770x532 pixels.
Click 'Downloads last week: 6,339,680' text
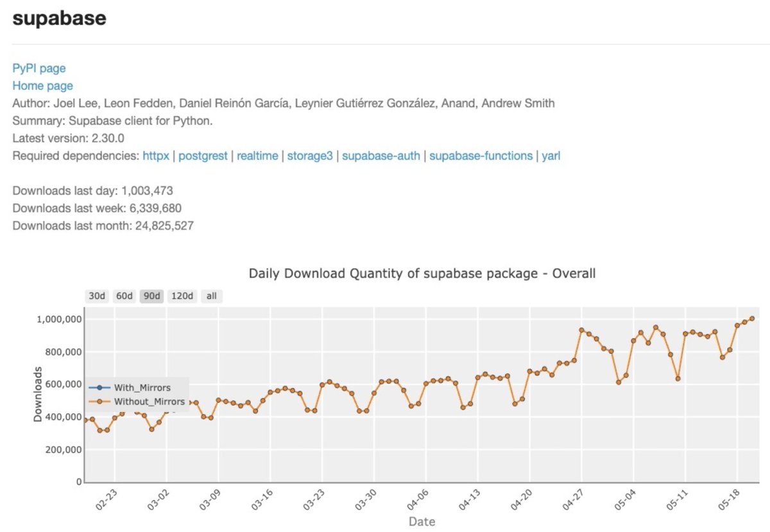click(97, 208)
